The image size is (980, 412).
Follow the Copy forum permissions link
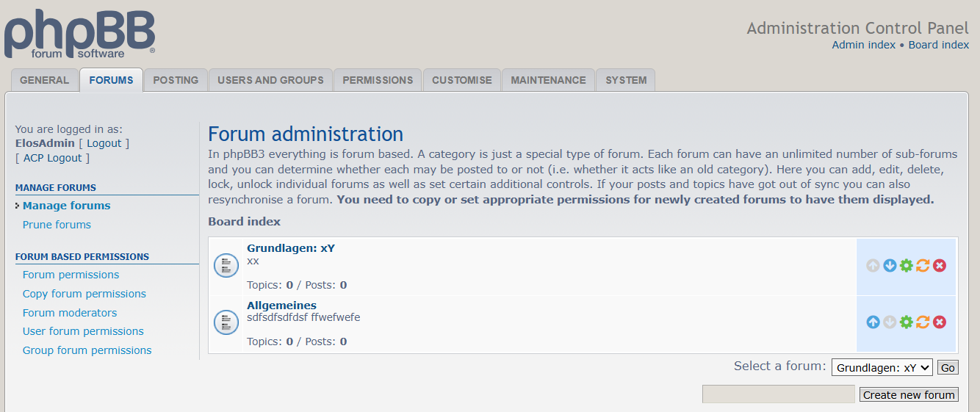click(84, 294)
